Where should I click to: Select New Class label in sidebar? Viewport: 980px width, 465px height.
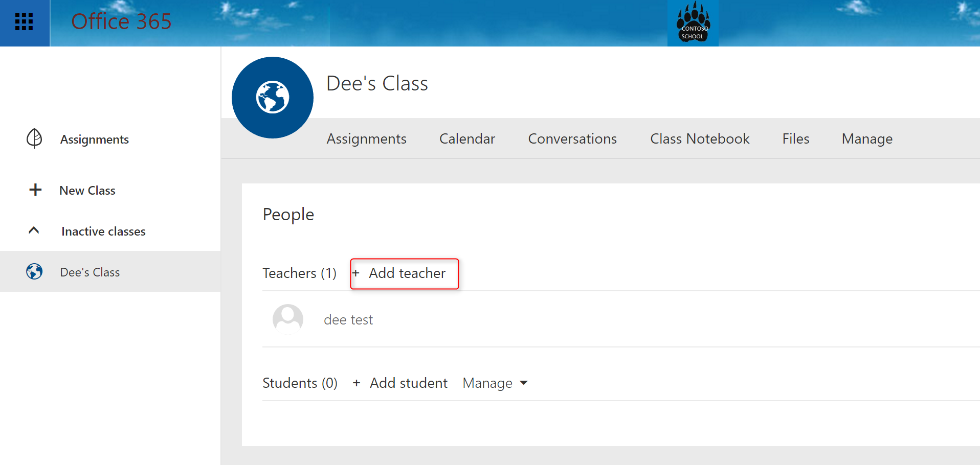(x=87, y=191)
